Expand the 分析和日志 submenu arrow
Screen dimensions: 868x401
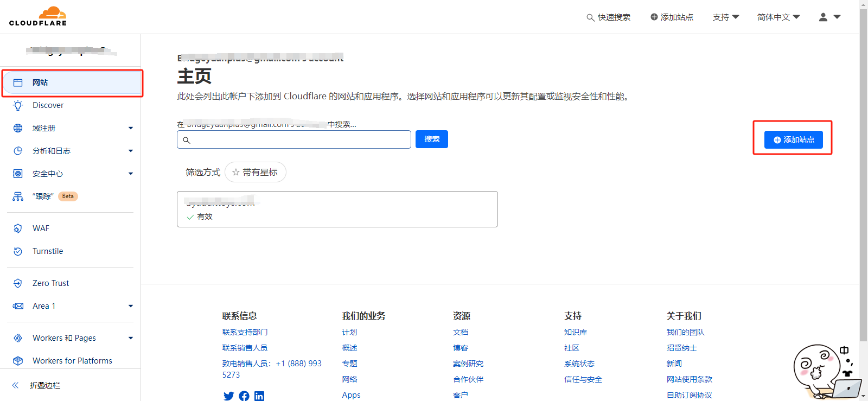131,151
